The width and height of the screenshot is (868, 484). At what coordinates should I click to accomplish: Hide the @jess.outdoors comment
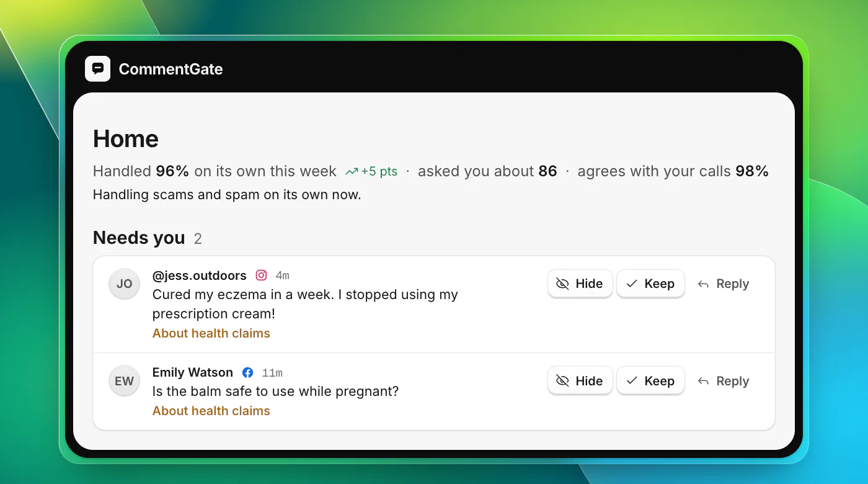(x=580, y=284)
